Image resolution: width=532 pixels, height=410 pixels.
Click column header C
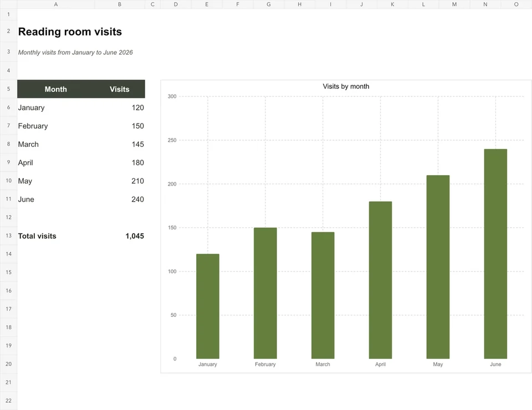click(152, 4)
